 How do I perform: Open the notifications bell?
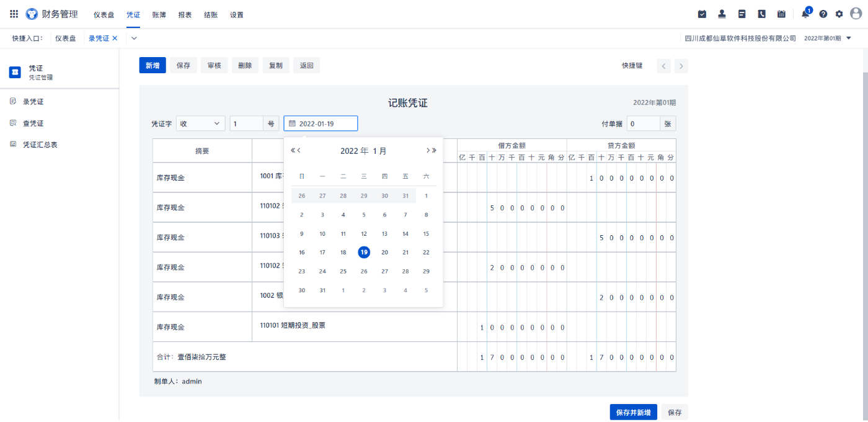click(x=805, y=14)
